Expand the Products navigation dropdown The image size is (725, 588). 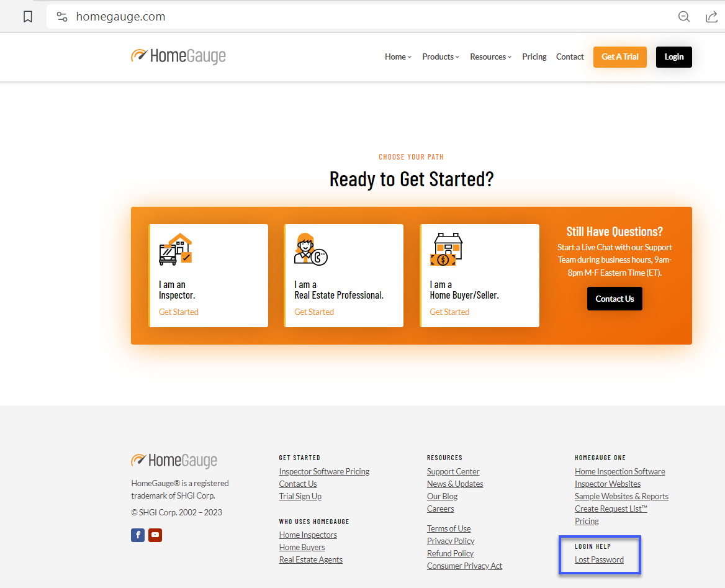(x=440, y=57)
